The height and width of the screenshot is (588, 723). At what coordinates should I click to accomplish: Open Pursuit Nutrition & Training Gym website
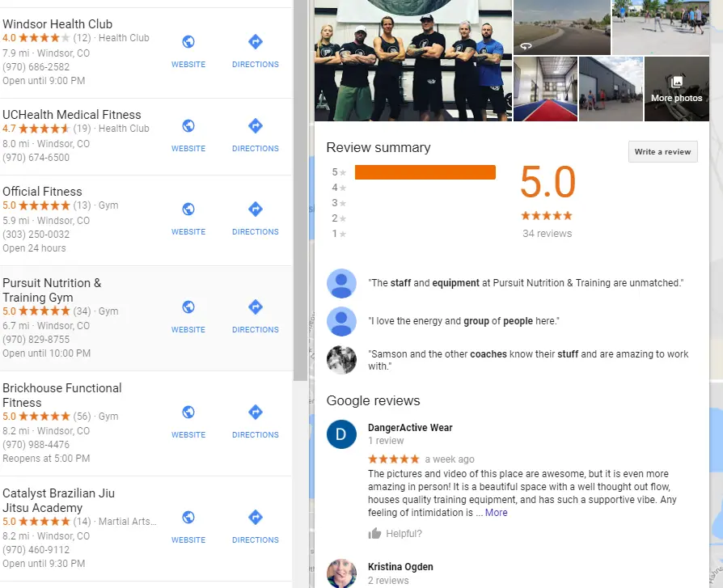pos(188,316)
